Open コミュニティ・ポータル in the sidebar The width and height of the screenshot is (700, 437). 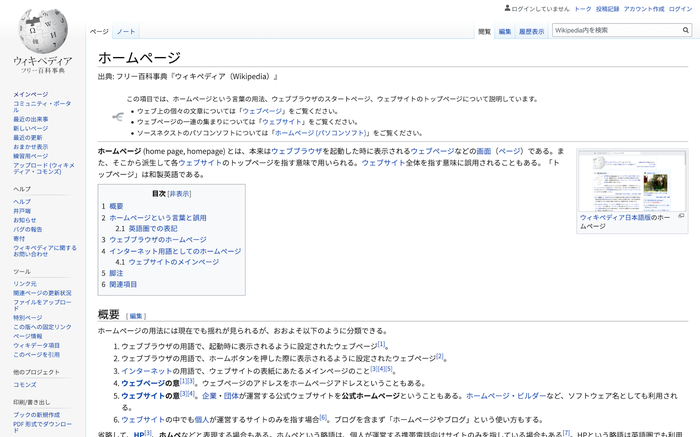(42, 106)
